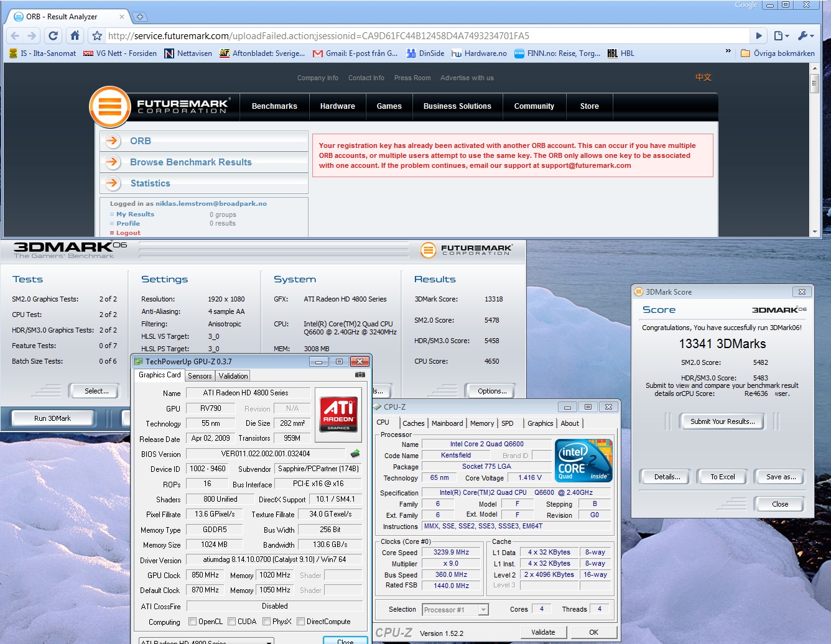Click the OK button in CPU-Z
Viewport: 831px width, 644px height.
[x=593, y=632]
